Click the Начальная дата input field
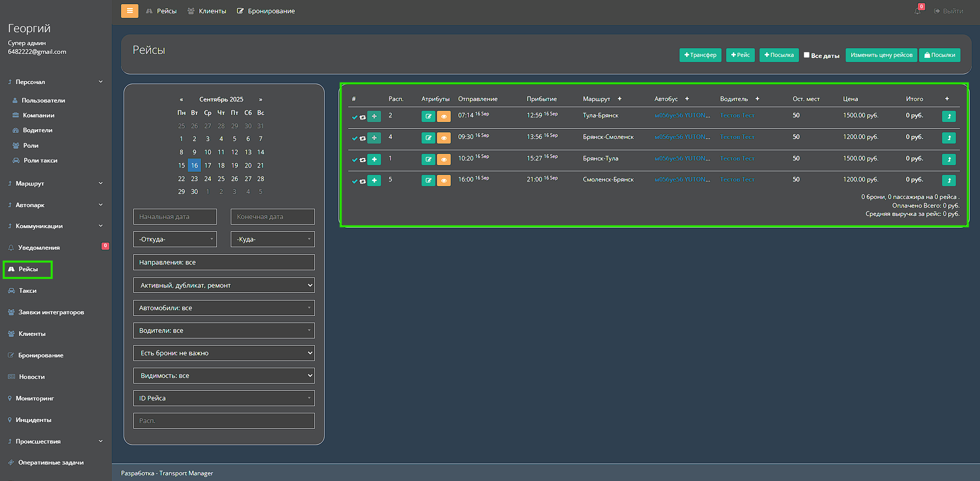Viewport: 980px width, 481px height. click(175, 217)
